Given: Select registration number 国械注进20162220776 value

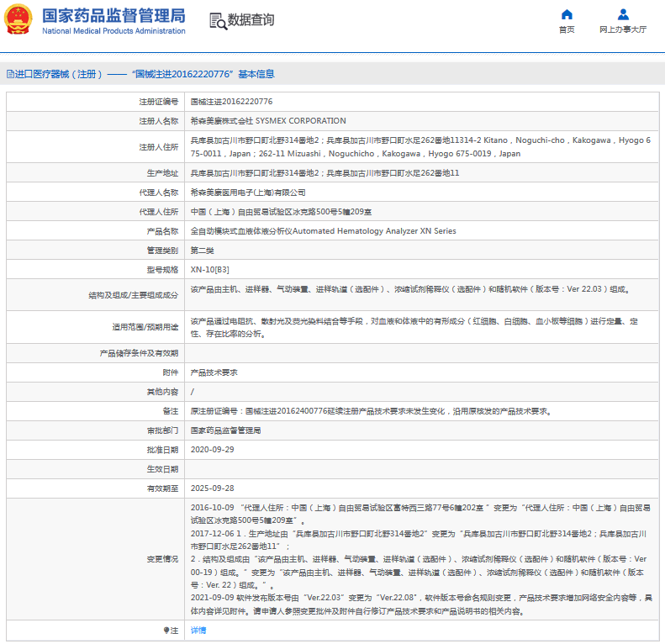Looking at the screenshot, I should point(231,102).
